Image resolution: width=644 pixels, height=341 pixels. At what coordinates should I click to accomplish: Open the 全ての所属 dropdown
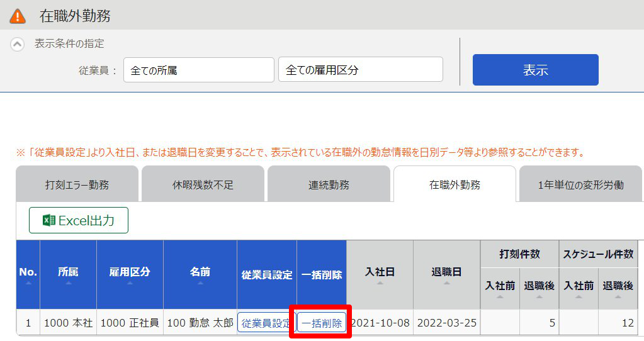[199, 70]
